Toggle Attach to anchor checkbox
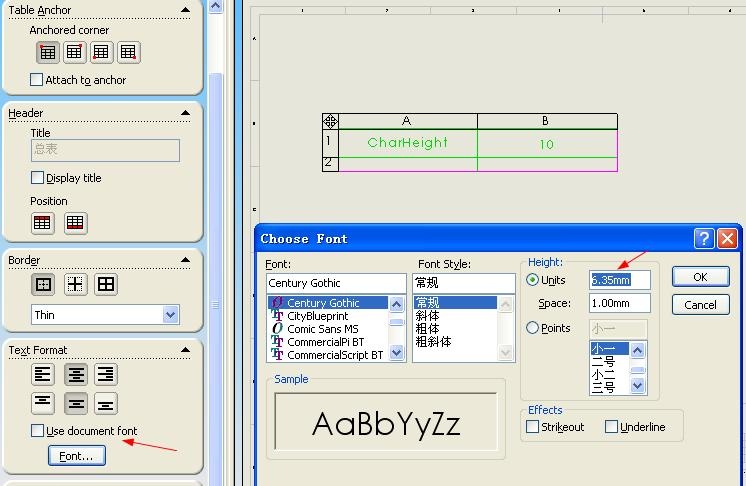 [37, 79]
